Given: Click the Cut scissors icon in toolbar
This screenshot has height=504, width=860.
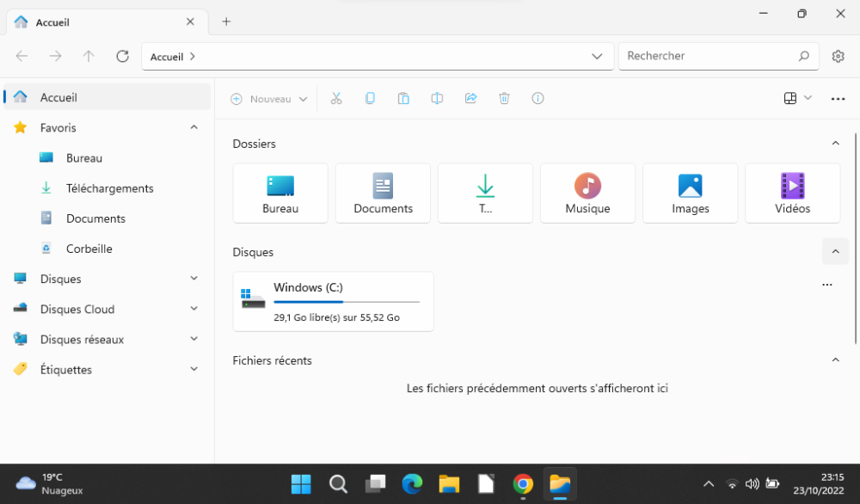Looking at the screenshot, I should [336, 99].
